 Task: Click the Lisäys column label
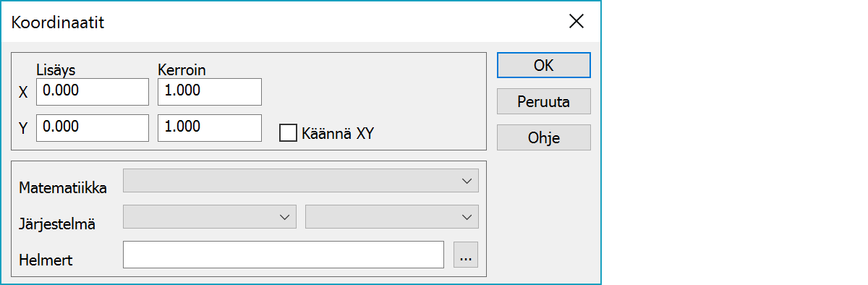56,69
